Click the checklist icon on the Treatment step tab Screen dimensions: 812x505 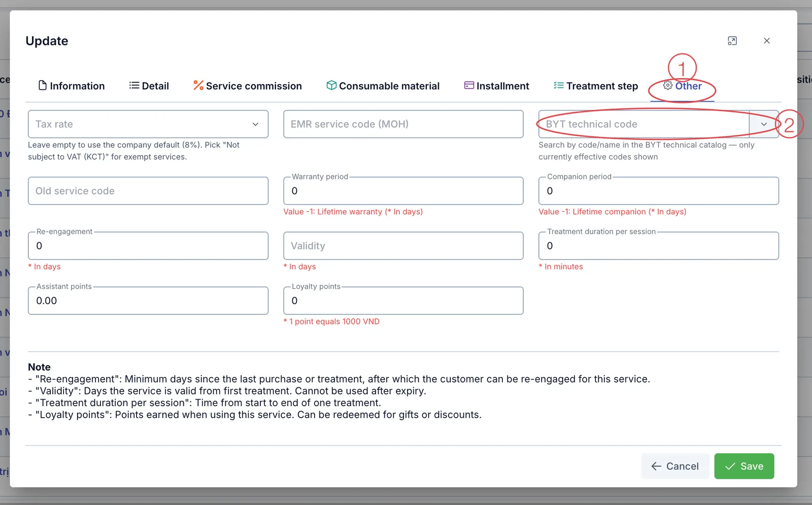click(x=558, y=85)
